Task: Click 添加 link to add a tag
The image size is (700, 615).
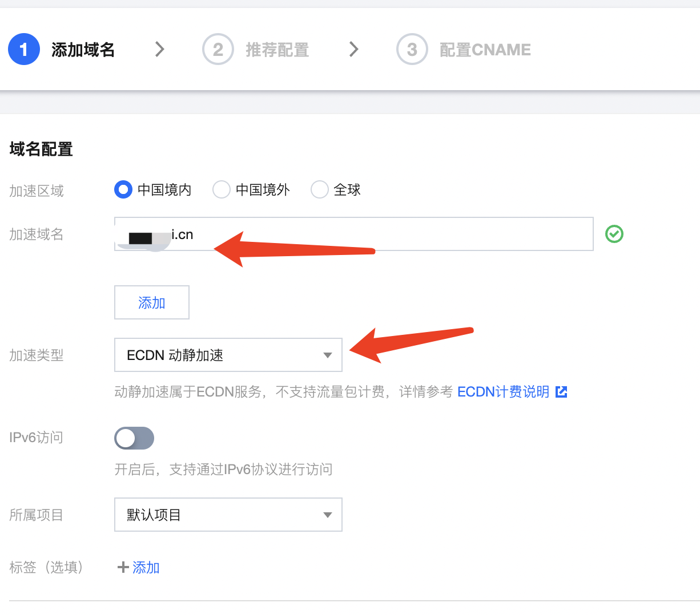Action: (x=146, y=567)
